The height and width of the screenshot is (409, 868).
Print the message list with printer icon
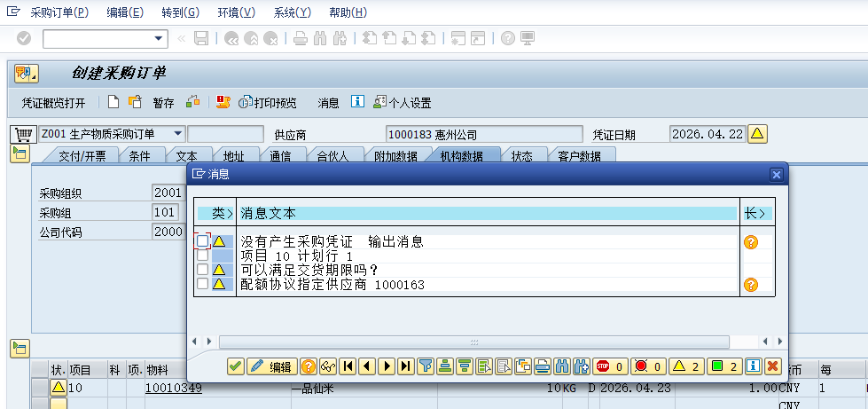tap(543, 366)
